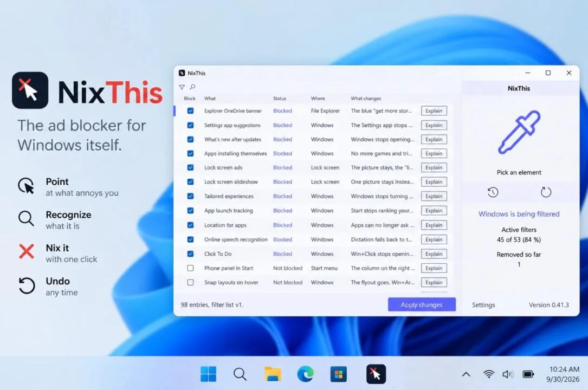Explain Phone panel in Start

point(434,268)
